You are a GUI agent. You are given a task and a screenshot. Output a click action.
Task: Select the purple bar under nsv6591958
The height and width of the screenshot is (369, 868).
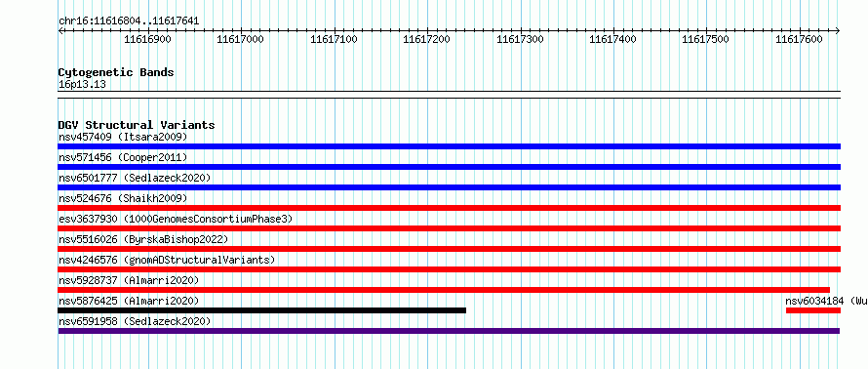tap(449, 331)
